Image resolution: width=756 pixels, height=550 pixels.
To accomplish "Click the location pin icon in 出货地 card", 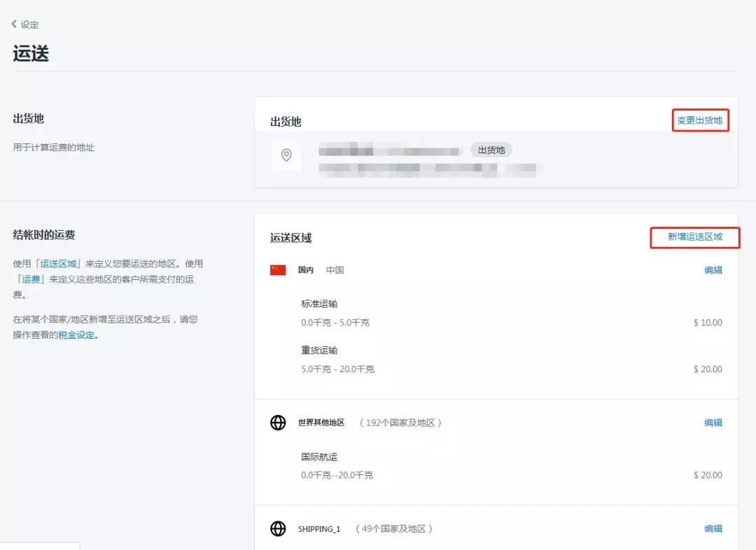I will tap(286, 155).
